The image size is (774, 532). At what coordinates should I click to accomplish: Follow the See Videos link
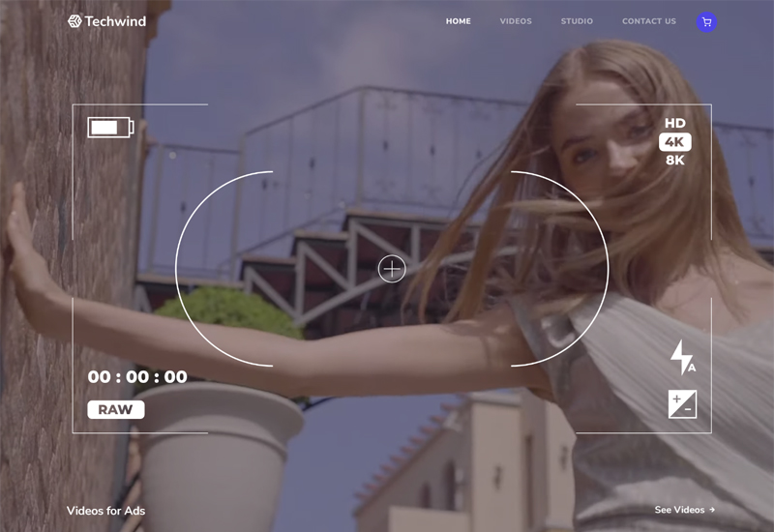(x=685, y=510)
